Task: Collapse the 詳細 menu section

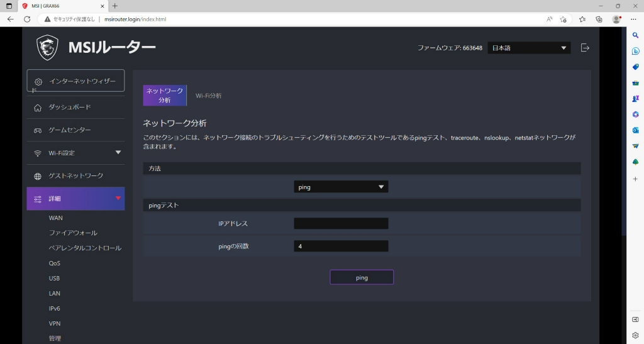Action: click(118, 198)
